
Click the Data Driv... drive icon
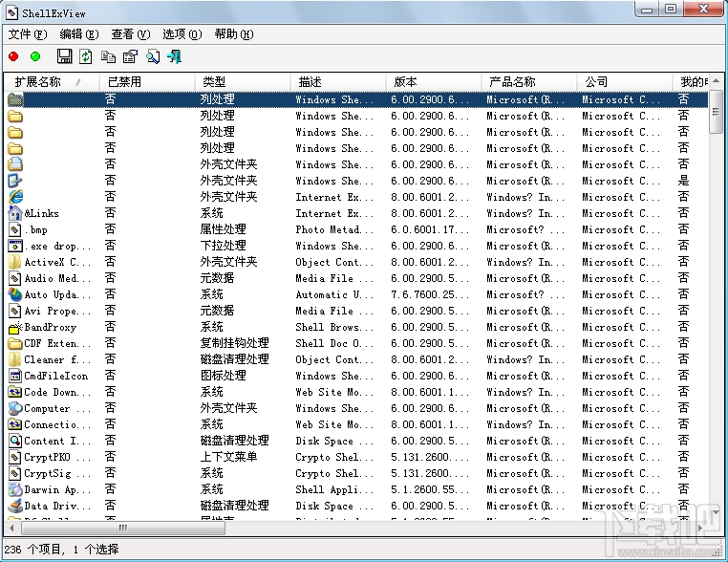tap(15, 506)
